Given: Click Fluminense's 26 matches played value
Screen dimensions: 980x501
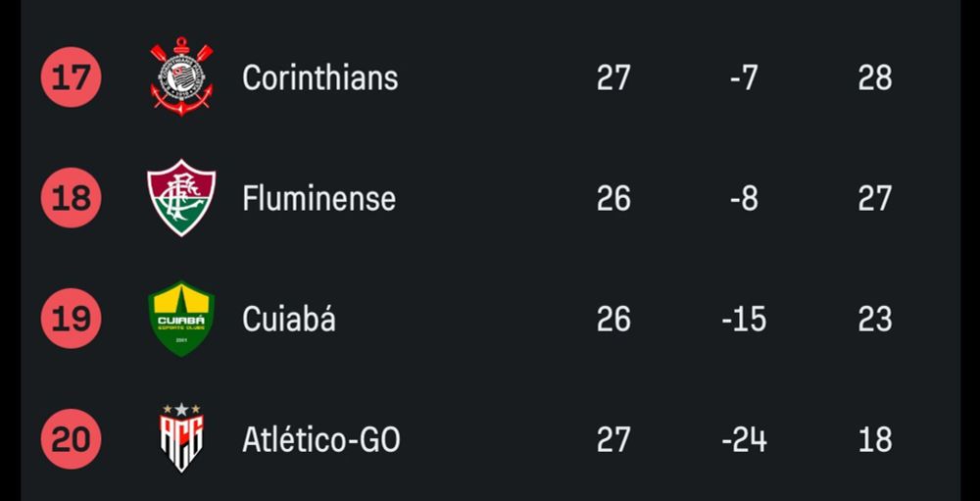Looking at the screenshot, I should tap(613, 198).
